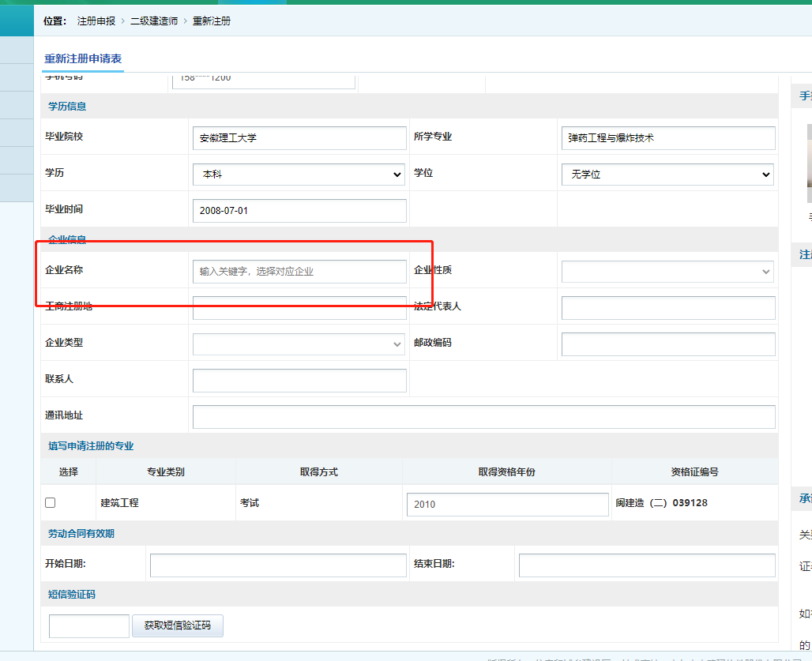Expand the 企业性质 dropdown

point(667,272)
